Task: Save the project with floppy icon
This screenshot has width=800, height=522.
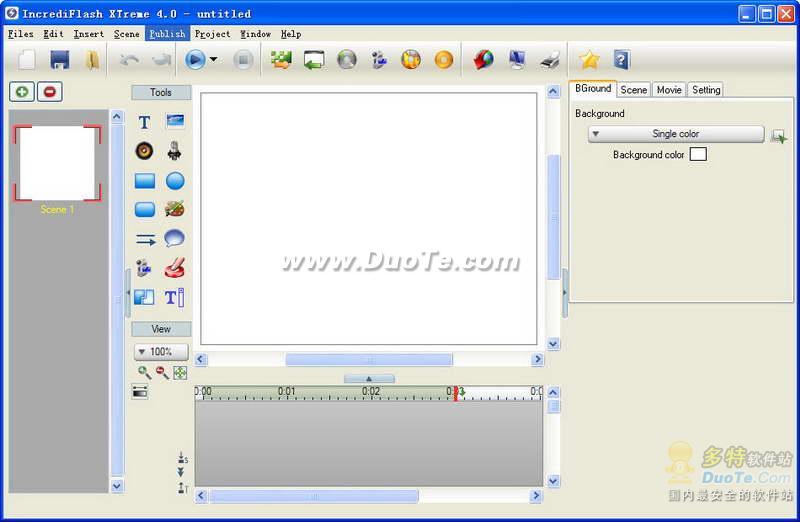Action: coord(60,60)
